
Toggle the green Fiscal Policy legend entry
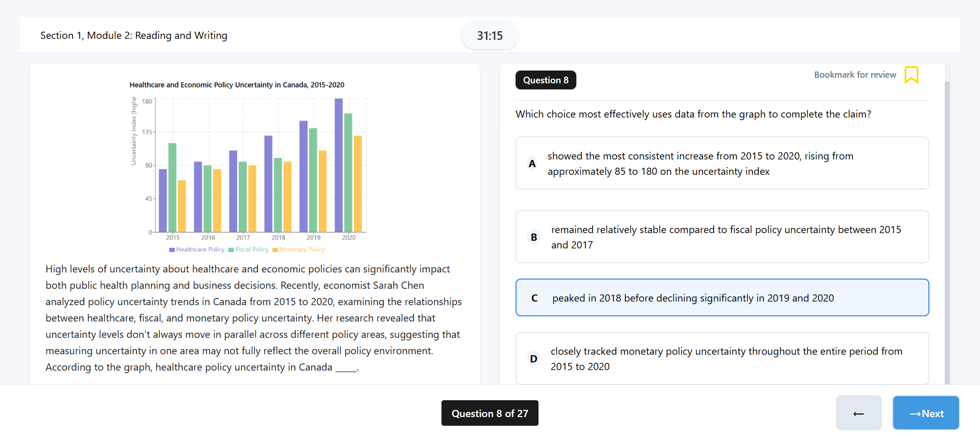coord(249,250)
